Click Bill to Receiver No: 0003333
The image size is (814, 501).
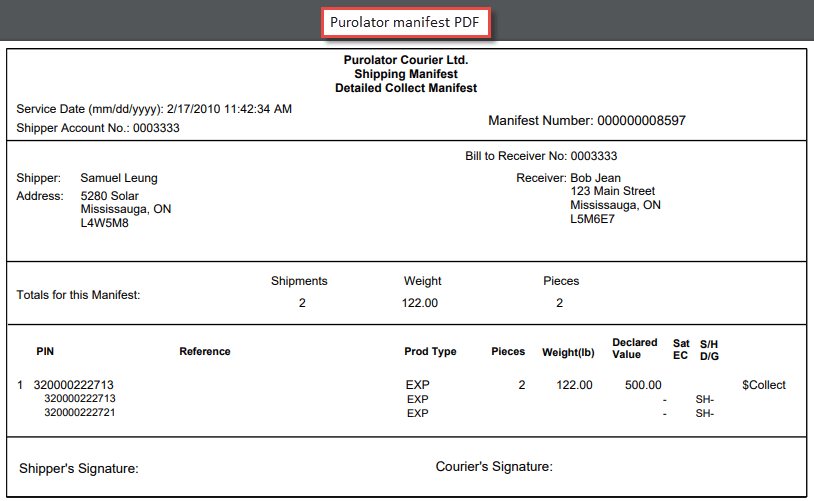[541, 156]
